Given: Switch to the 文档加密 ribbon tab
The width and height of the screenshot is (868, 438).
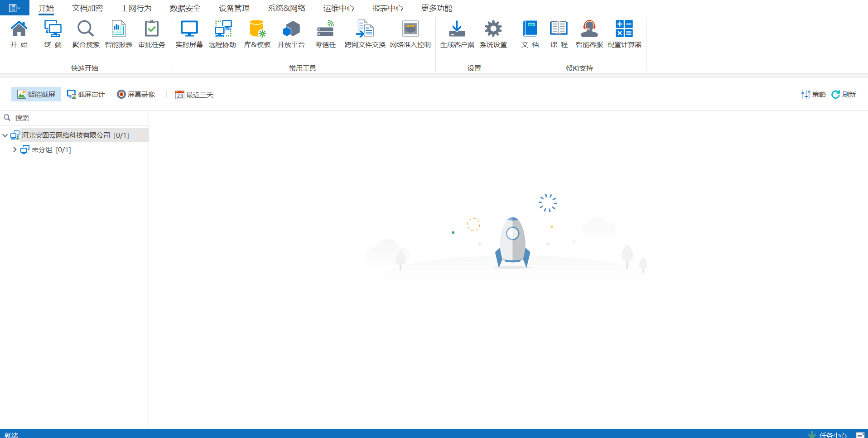Looking at the screenshot, I should pos(87,8).
